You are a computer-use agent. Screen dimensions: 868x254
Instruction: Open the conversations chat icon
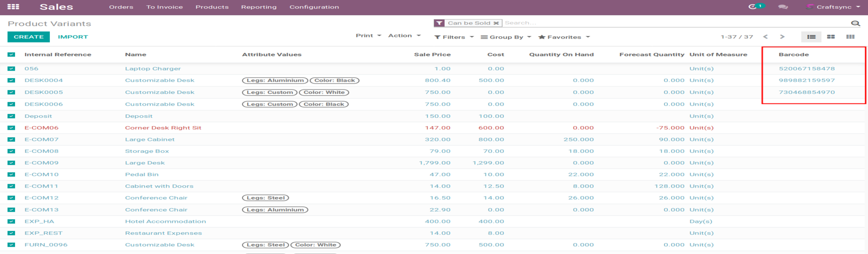783,7
